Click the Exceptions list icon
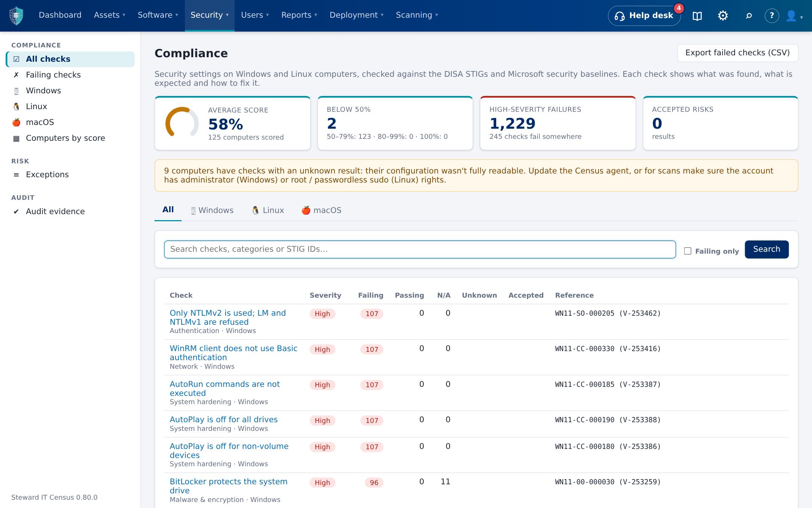 (16, 175)
